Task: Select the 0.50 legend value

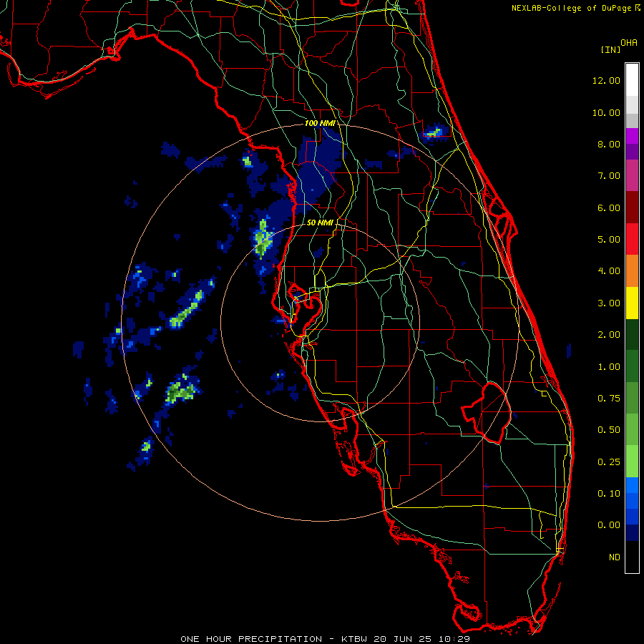Action: (609, 430)
